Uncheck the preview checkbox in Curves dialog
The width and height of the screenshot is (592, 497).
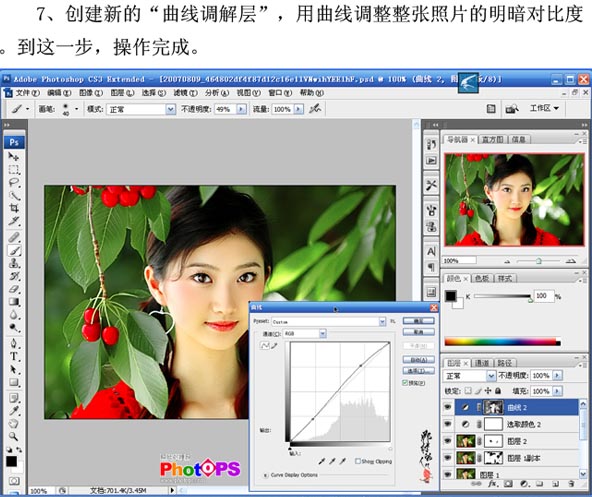tap(405, 383)
